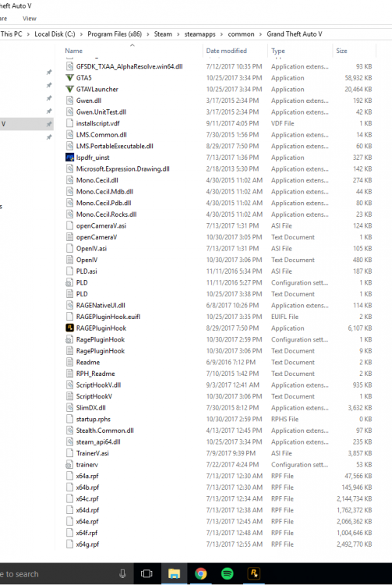Sort files by the Type column
392x585 pixels.
click(x=278, y=51)
